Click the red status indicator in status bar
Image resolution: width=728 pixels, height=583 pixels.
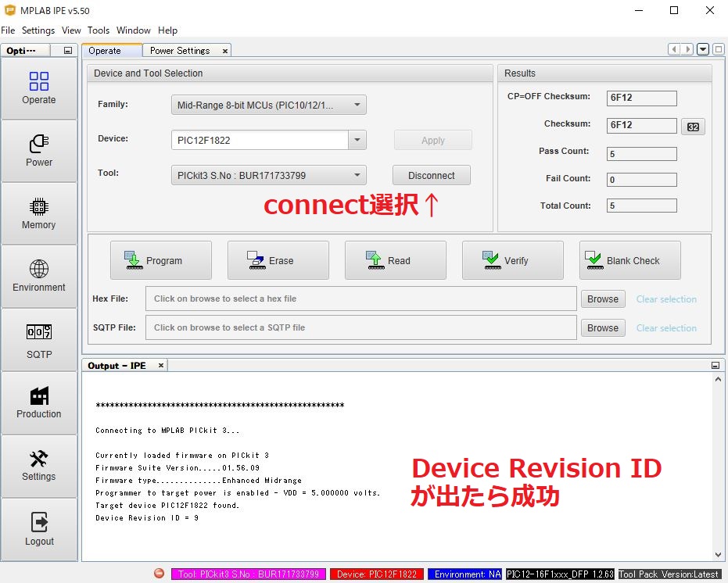159,574
